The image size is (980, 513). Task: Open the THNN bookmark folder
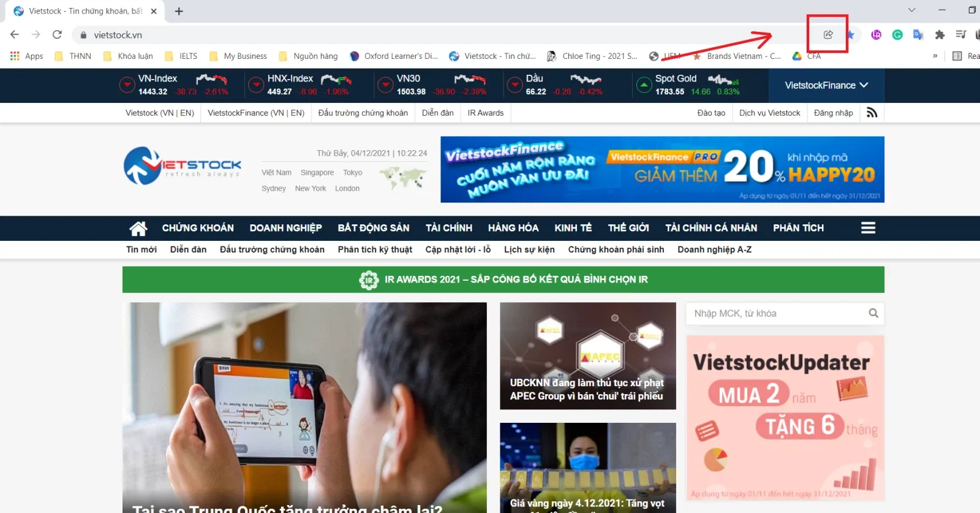(x=73, y=56)
